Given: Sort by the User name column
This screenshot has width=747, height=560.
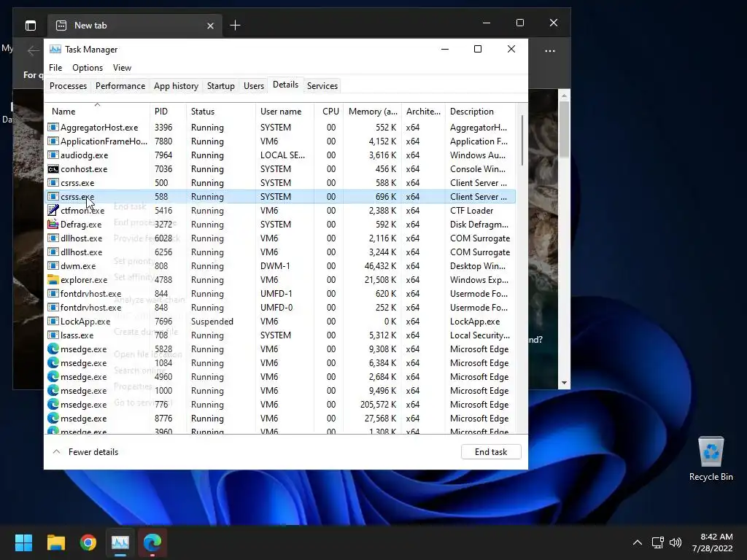Looking at the screenshot, I should [285, 112].
